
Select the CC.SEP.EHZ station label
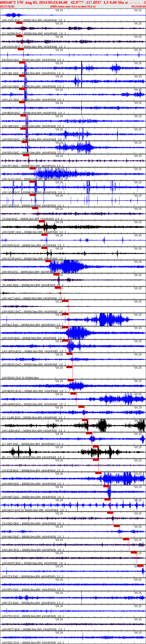10,444
